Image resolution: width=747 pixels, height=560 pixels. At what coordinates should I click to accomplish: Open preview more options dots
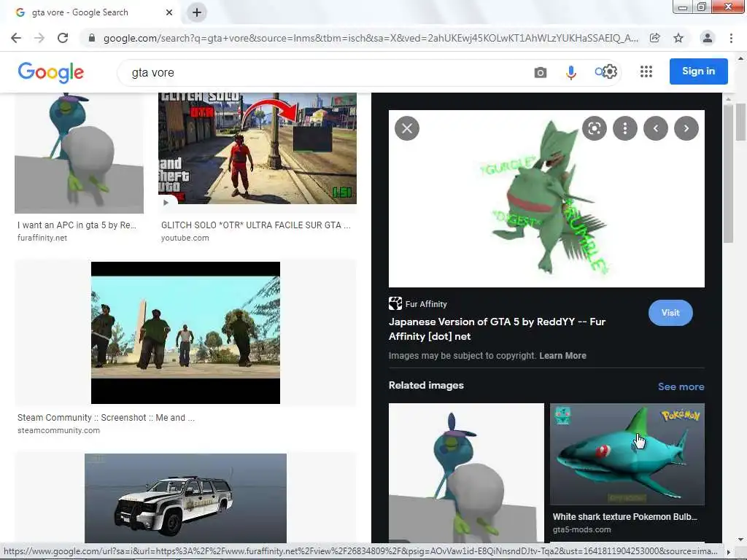coord(625,128)
